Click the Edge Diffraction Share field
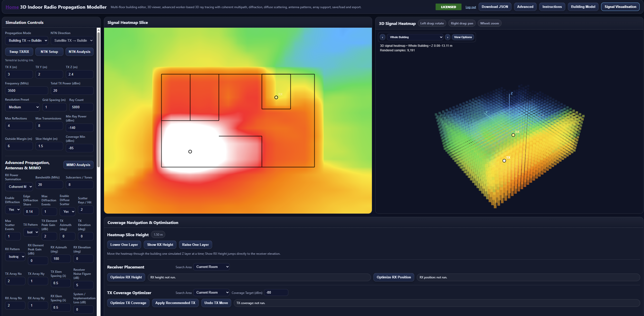644x316 pixels. coord(31,212)
